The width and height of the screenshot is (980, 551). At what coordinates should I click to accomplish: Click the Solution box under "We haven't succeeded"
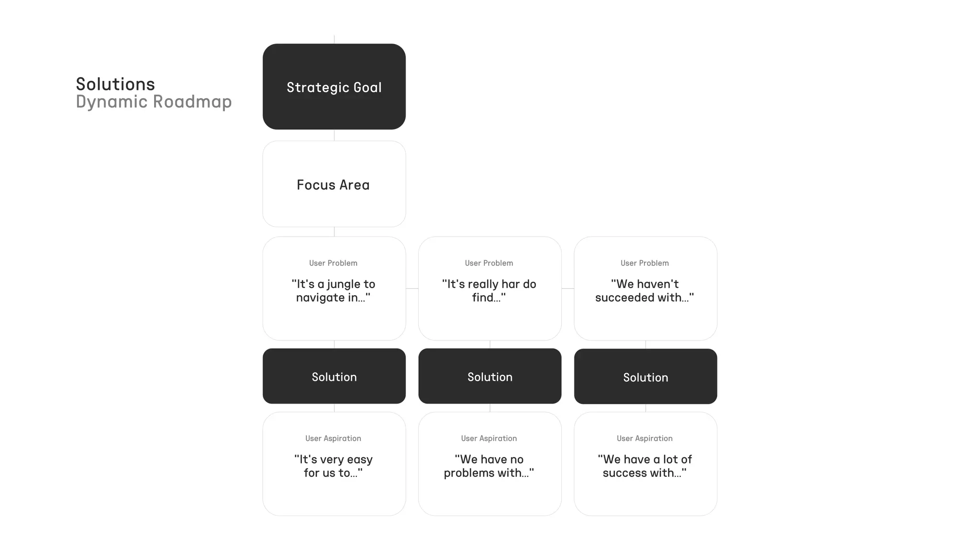pos(646,377)
